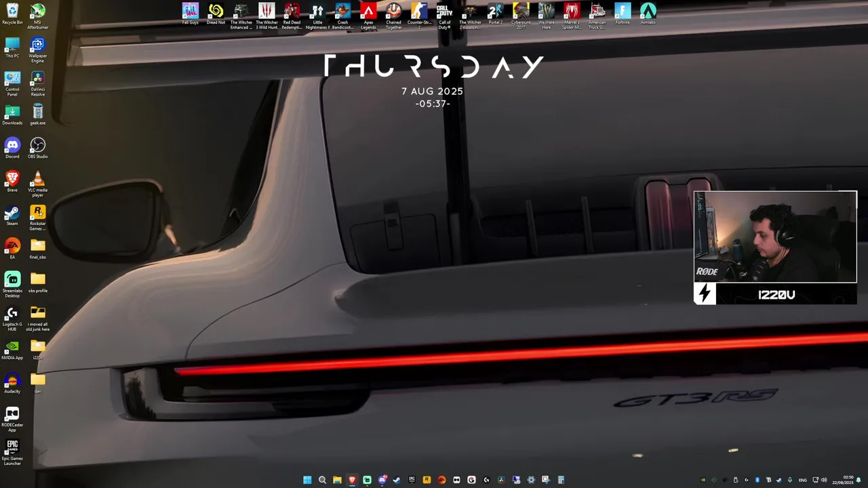Image resolution: width=868 pixels, height=488 pixels.
Task: Open VLC media player desktop icon
Action: tap(38, 184)
